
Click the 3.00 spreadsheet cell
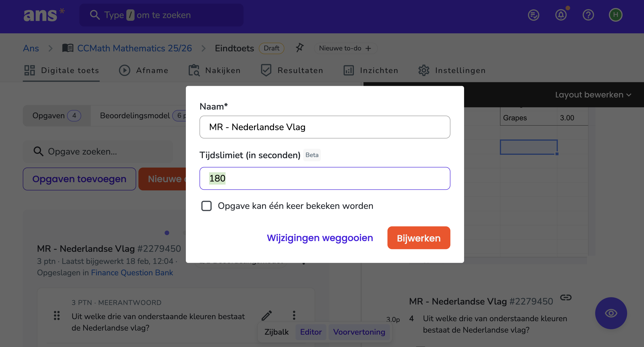(572, 118)
